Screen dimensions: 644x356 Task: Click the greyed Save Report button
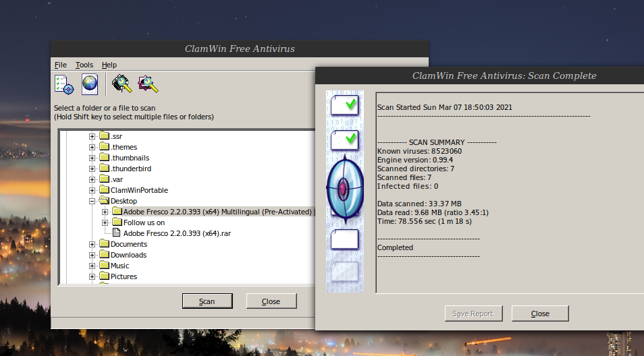pyautogui.click(x=474, y=314)
